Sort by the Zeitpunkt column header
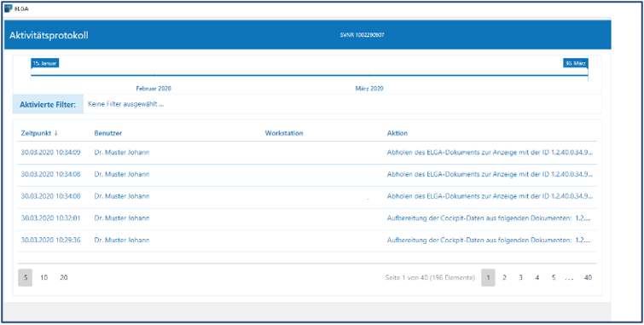Screen dimensions: 644x325 pos(36,133)
